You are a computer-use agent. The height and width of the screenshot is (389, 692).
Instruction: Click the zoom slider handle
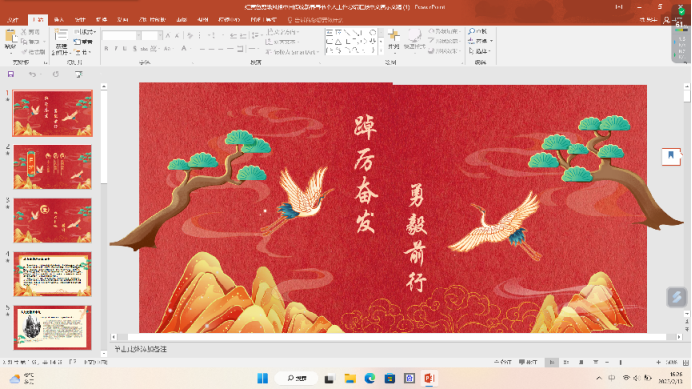[621, 362]
